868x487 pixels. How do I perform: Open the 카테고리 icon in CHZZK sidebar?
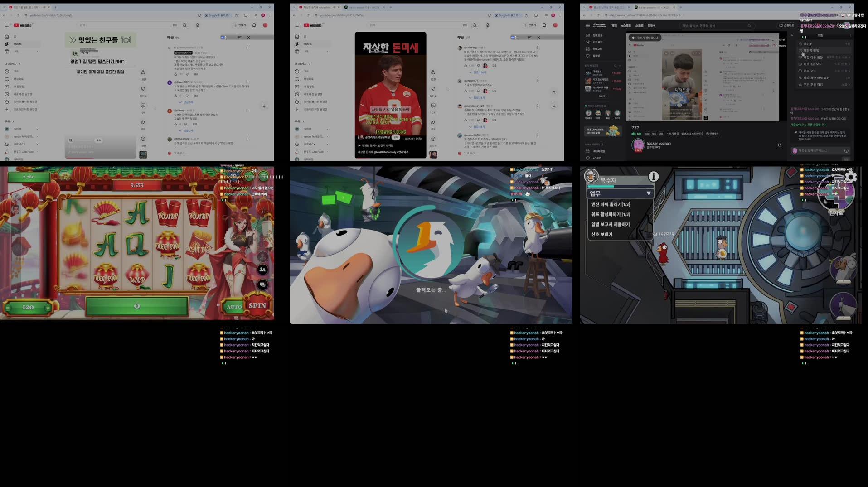[594, 49]
